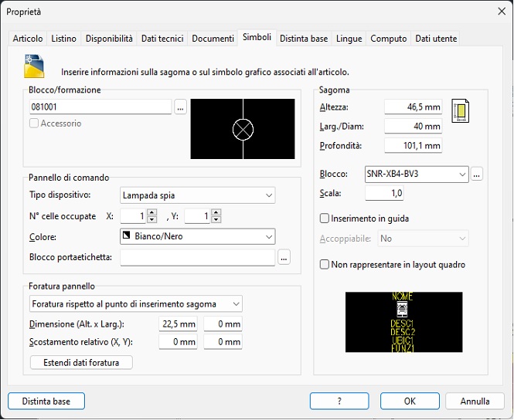Viewport: 514px width, 420px height.
Task: Click the yellow sagoma block preview
Action: point(403,322)
